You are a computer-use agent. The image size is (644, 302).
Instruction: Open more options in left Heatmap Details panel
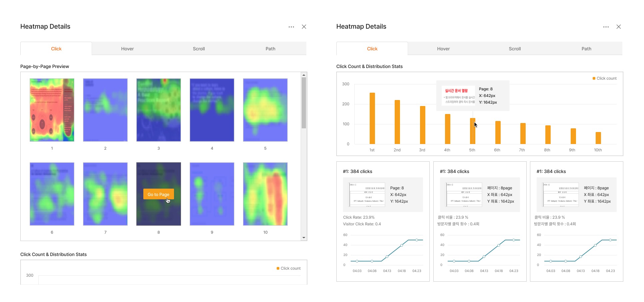[291, 27]
